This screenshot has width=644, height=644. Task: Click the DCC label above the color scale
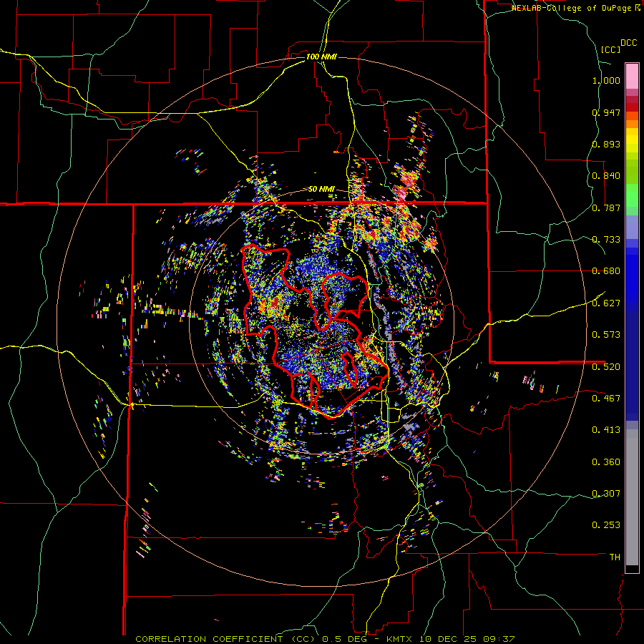[x=628, y=43]
